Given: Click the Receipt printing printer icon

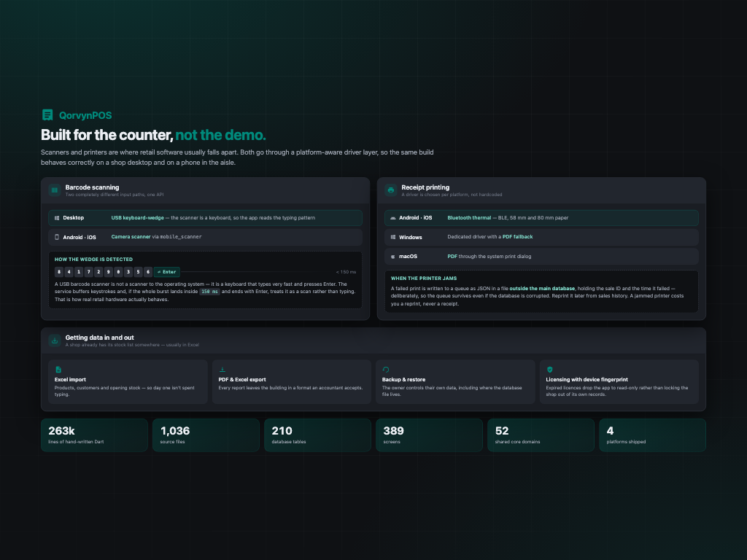Looking at the screenshot, I should pyautogui.click(x=391, y=190).
